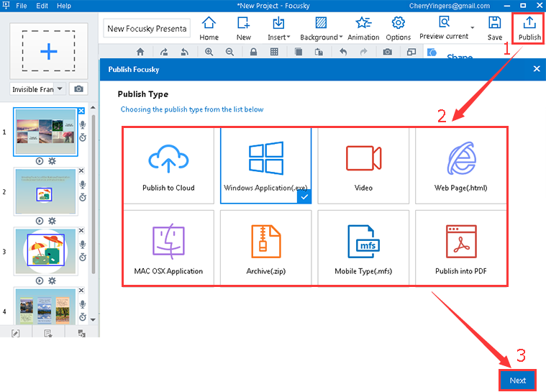Click the timer icon for slide 3
The width and height of the screenshot is (546, 392).
coord(83,257)
